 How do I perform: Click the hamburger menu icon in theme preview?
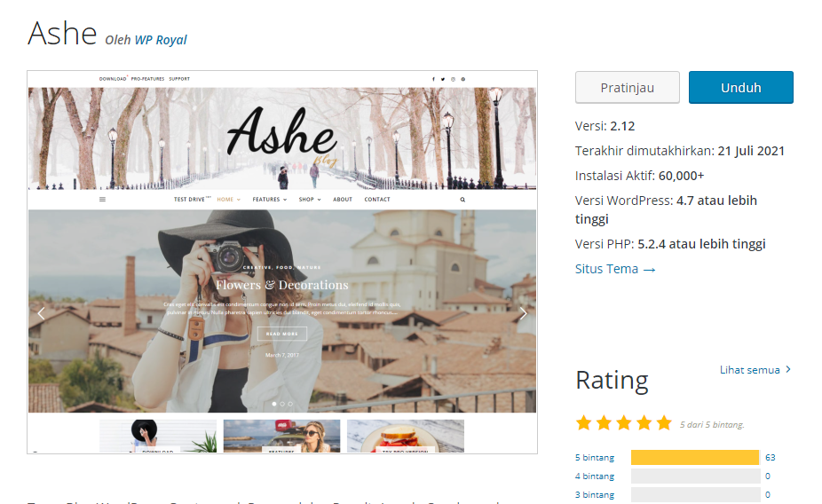click(102, 200)
